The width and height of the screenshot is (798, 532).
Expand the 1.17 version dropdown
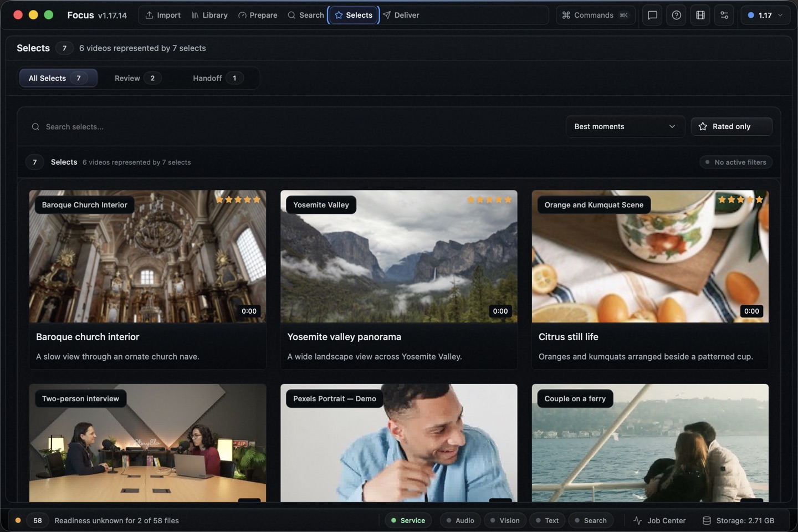(765, 15)
